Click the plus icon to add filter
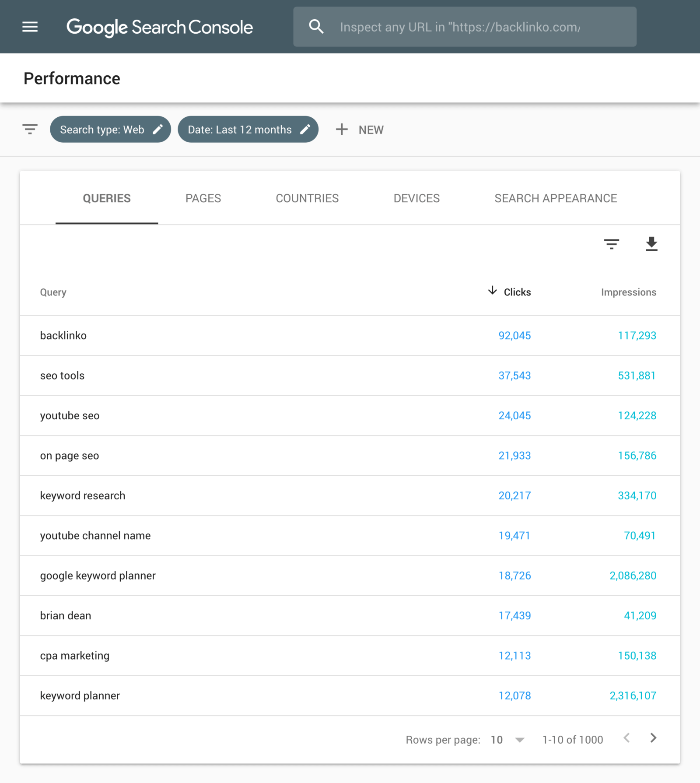700x783 pixels. [342, 130]
